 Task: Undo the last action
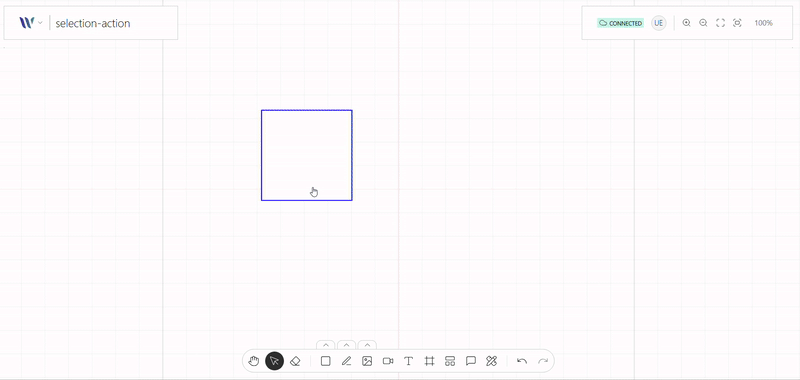(522, 361)
